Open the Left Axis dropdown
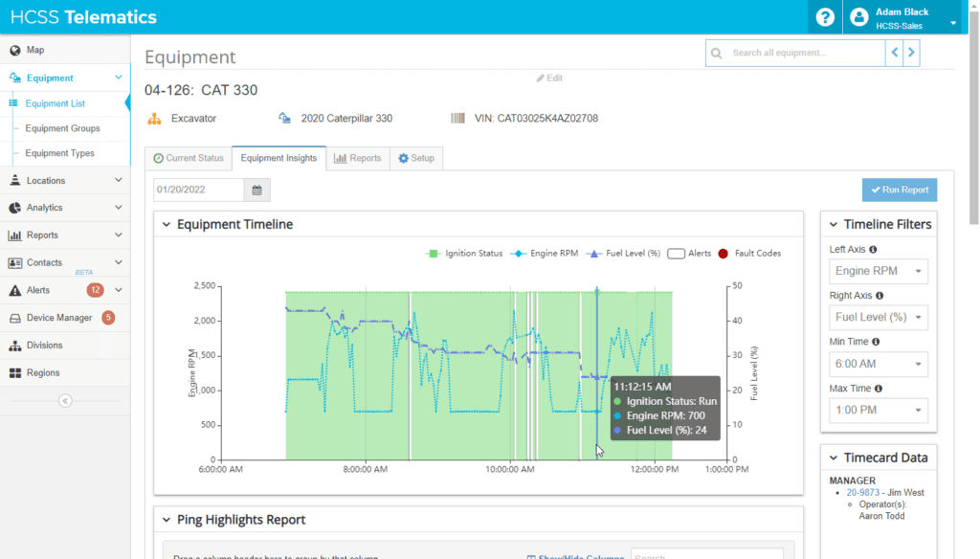 [878, 271]
